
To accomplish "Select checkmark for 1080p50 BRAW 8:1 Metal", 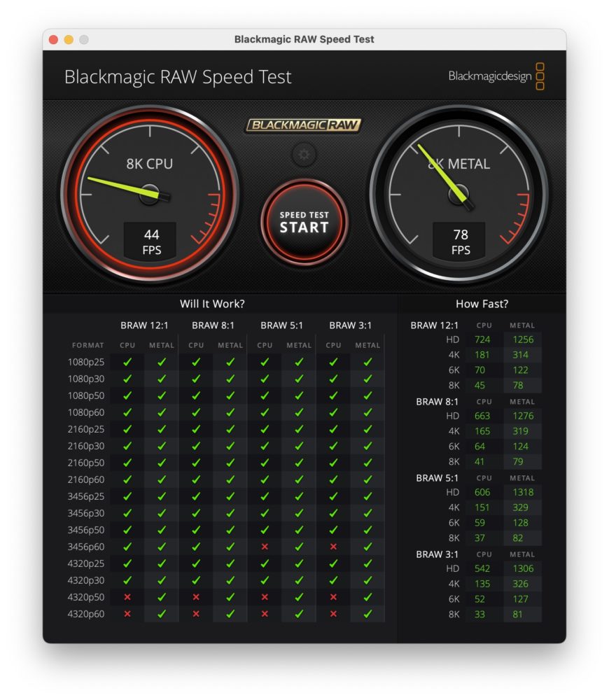I will point(230,395).
